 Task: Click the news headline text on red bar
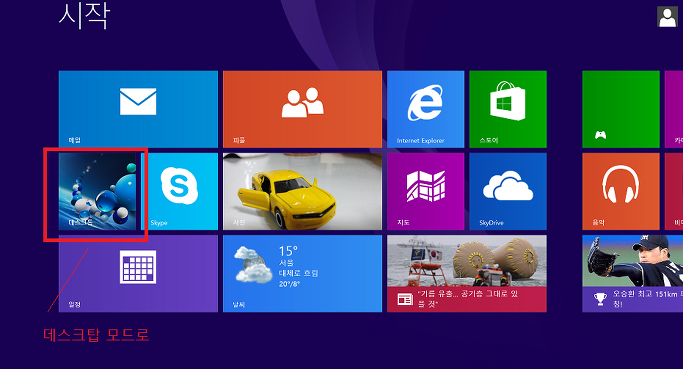(x=468, y=298)
